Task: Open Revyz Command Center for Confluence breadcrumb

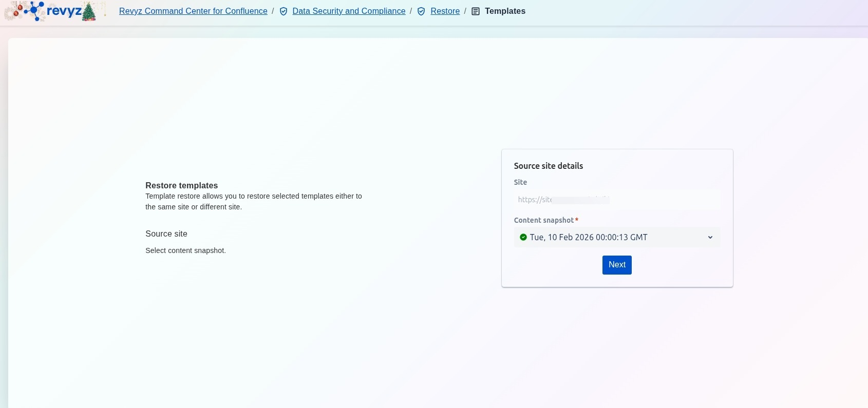Action: (193, 11)
